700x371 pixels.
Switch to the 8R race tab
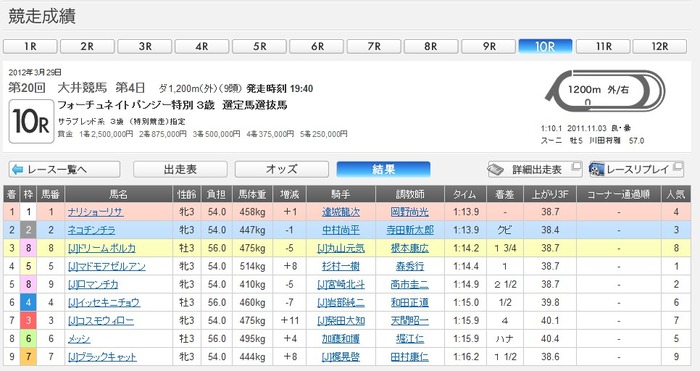(x=431, y=46)
